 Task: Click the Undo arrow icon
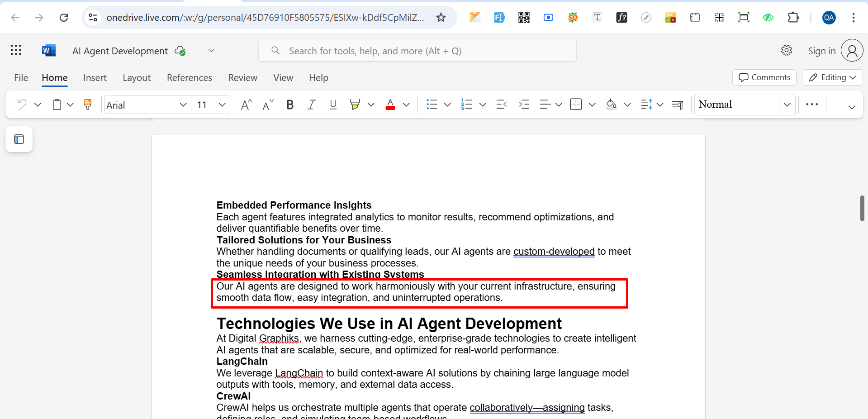click(22, 105)
